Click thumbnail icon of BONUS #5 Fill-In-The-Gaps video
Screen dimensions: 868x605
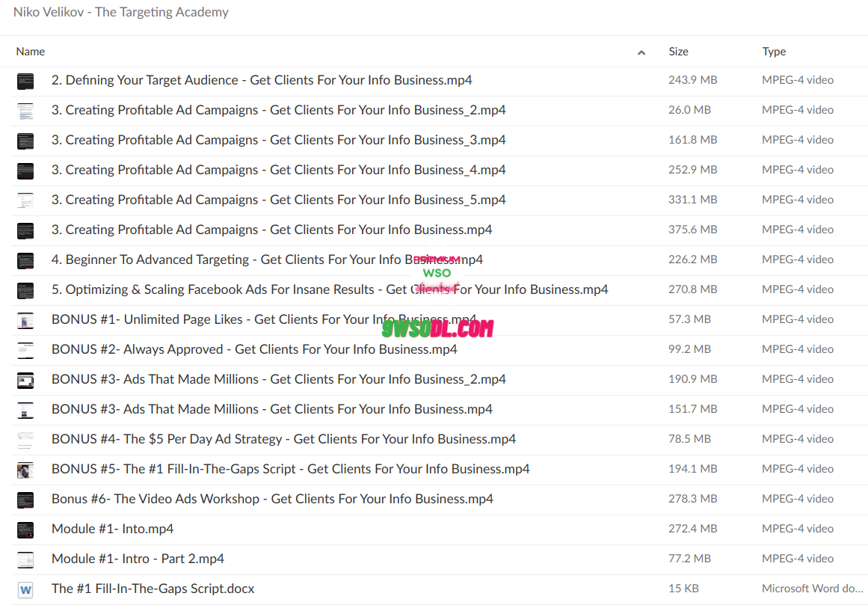point(25,470)
